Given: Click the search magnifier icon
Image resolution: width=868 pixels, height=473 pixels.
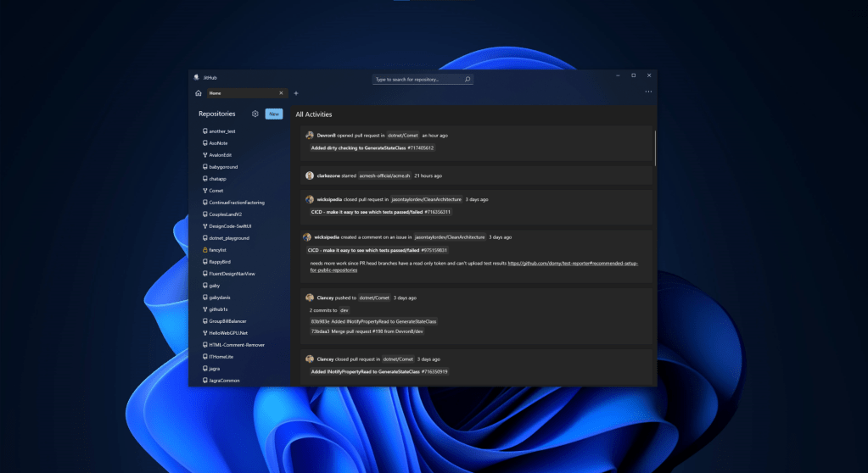Looking at the screenshot, I should click(467, 79).
